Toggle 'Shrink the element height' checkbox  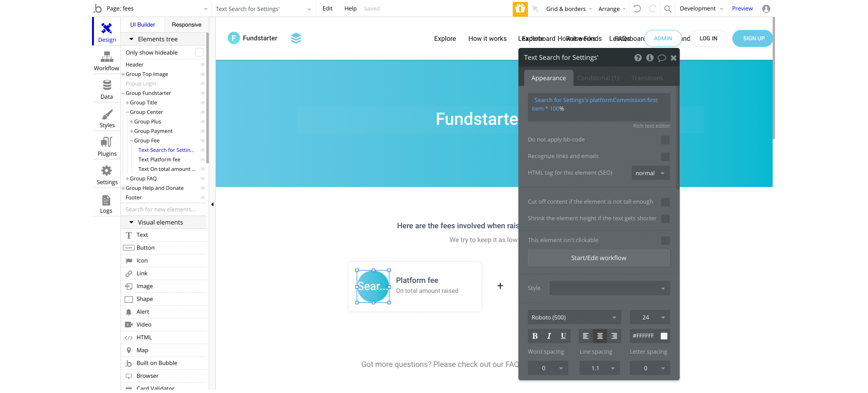click(x=665, y=219)
